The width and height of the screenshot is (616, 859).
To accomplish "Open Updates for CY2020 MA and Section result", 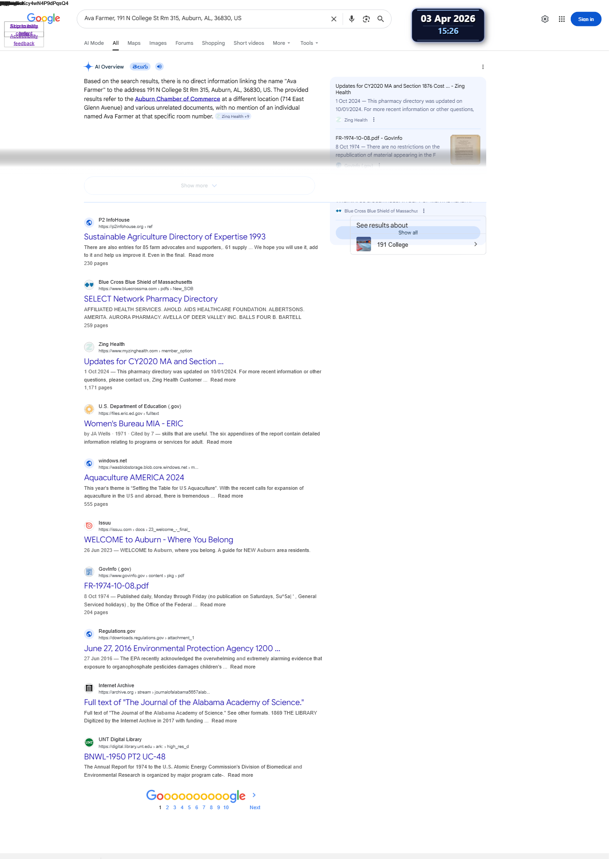I will 154,361.
